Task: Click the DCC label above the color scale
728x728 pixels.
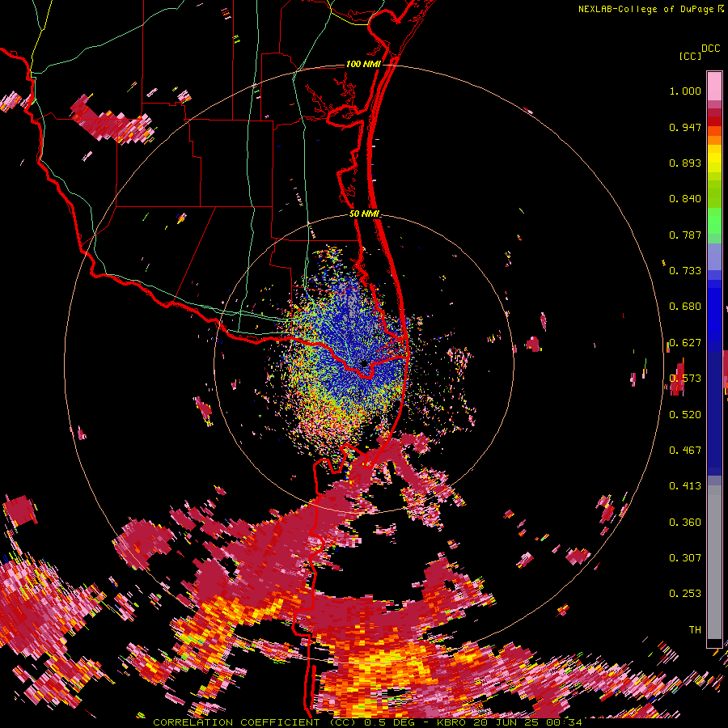Action: (x=710, y=49)
